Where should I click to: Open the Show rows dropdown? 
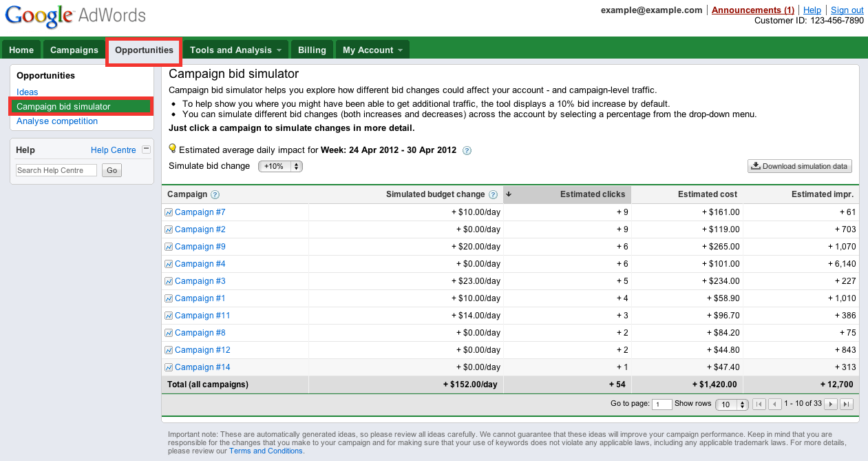click(x=732, y=404)
